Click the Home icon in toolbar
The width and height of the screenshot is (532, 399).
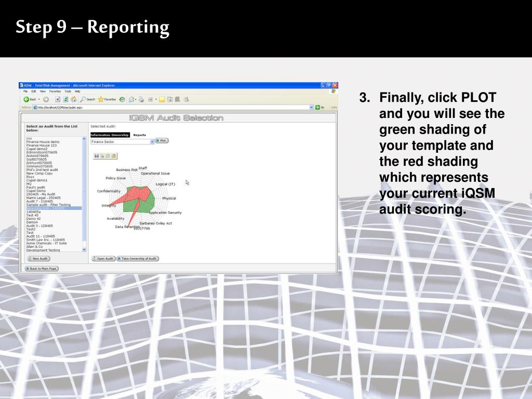click(x=74, y=99)
